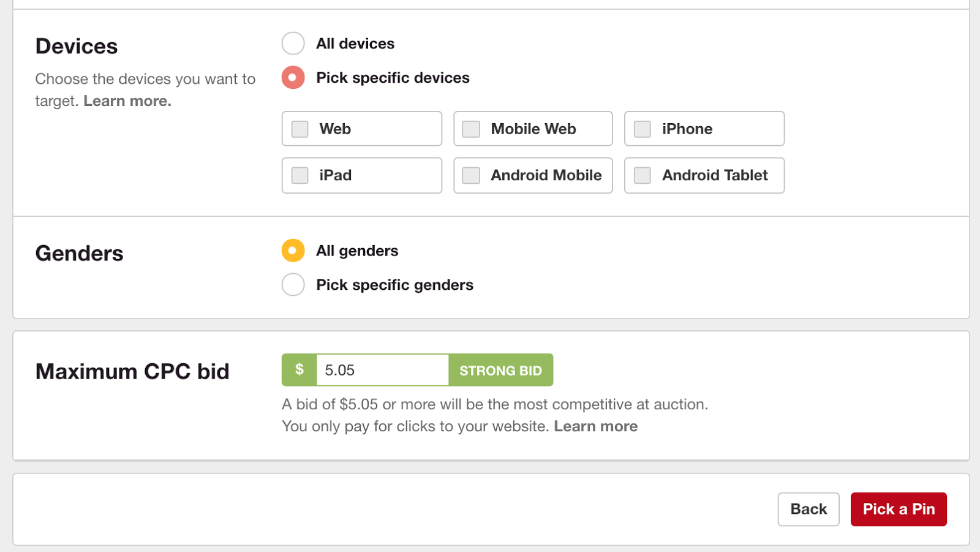Open the Learn more link under Devices

126,100
